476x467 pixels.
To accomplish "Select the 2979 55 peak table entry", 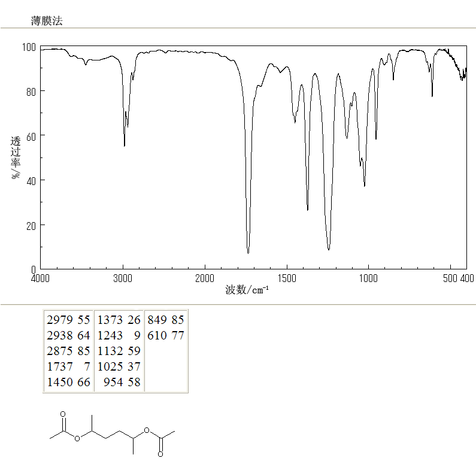I will 68,320.
